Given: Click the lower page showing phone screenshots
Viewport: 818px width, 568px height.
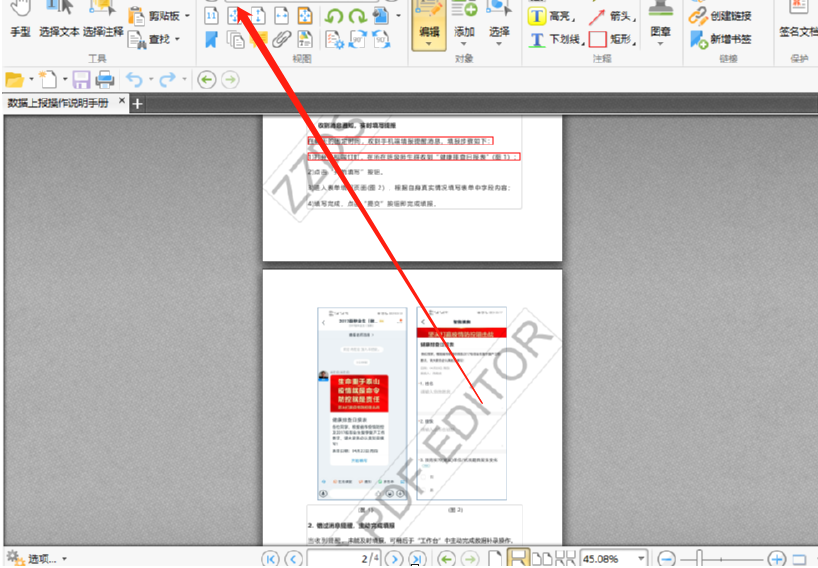Looking at the screenshot, I should point(412,408).
